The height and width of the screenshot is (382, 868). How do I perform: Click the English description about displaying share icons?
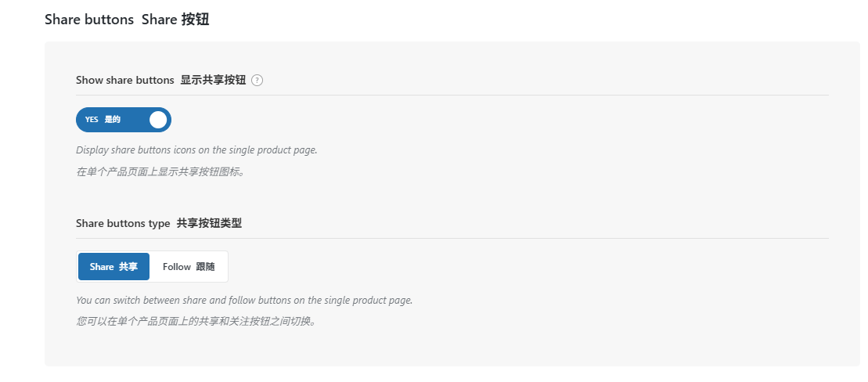[196, 150]
